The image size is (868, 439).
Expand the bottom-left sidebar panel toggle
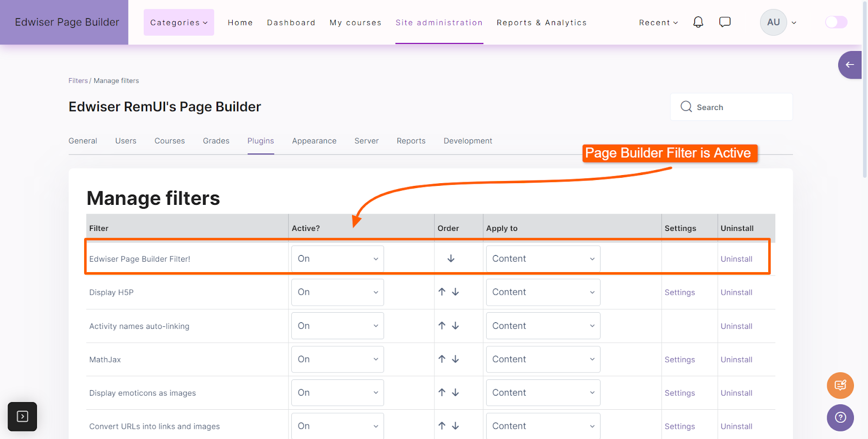[x=22, y=416]
